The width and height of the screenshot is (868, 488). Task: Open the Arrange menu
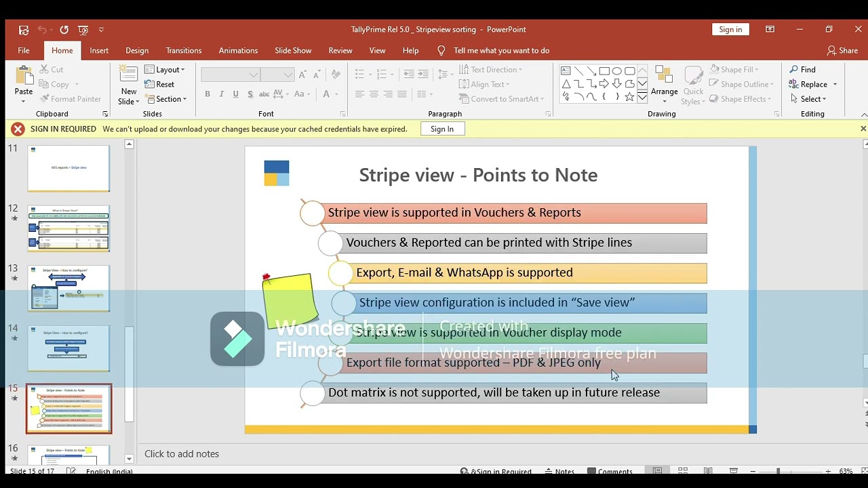point(665,83)
